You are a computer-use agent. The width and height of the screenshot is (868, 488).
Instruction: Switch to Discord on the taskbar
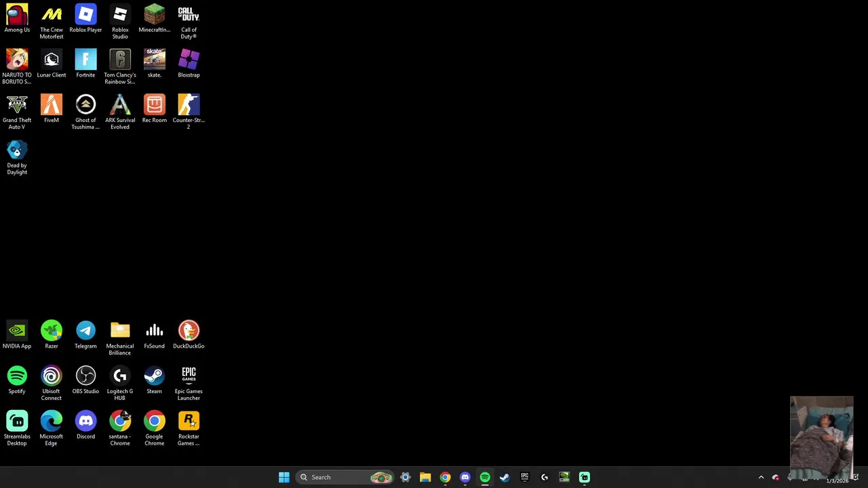(465, 477)
